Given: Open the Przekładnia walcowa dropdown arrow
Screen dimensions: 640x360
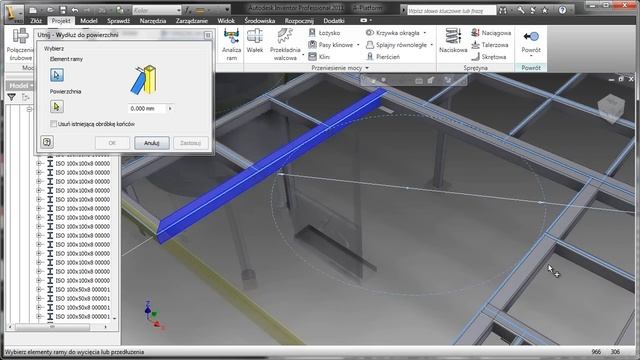Looking at the screenshot, I should 303,55.
